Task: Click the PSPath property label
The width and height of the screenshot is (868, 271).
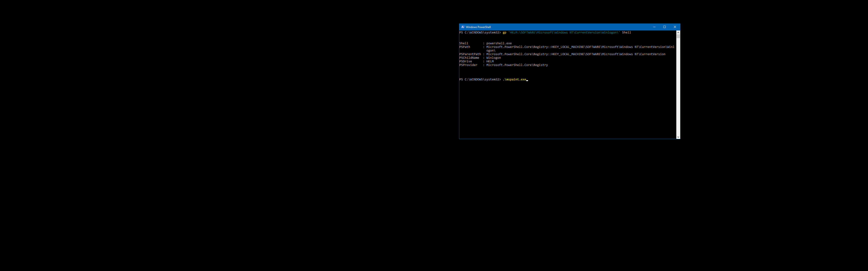Action: click(x=465, y=47)
